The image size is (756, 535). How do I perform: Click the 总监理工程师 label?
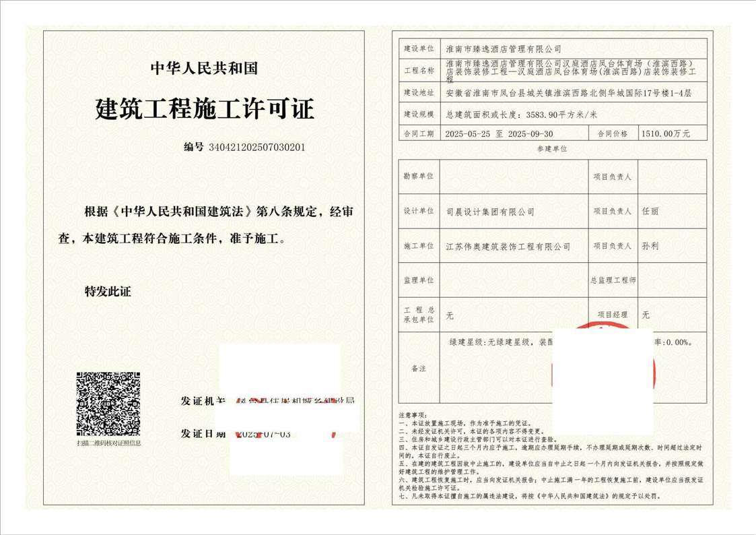click(613, 280)
